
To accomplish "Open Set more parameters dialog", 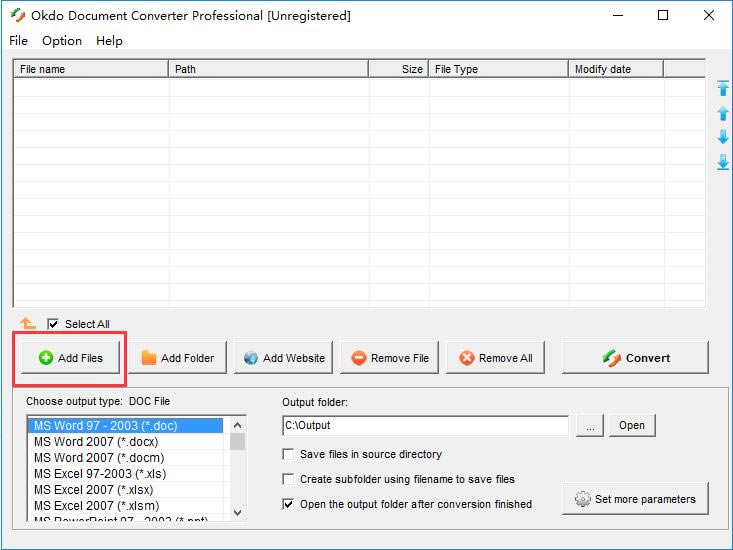I will click(x=636, y=499).
